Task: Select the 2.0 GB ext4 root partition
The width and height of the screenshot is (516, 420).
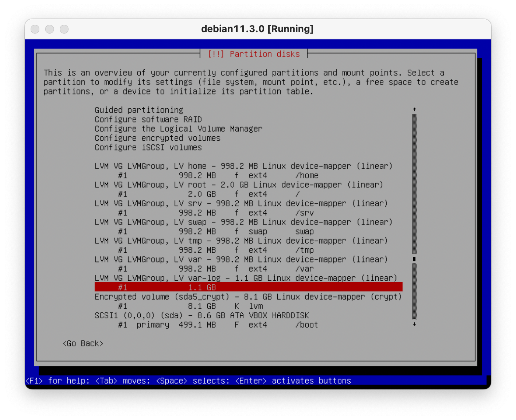Action: pos(208,194)
